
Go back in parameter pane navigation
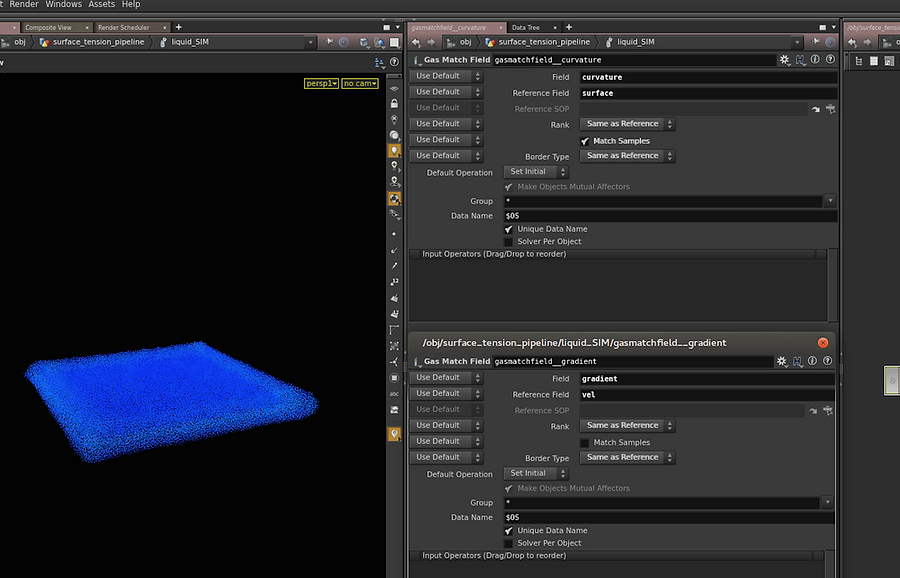pos(416,42)
